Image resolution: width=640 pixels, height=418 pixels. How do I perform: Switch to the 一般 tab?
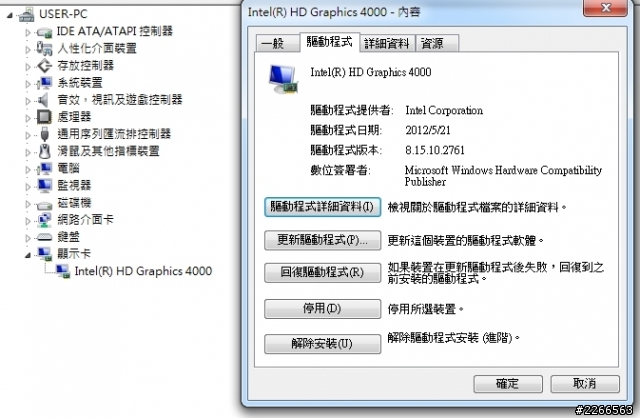coord(277,43)
